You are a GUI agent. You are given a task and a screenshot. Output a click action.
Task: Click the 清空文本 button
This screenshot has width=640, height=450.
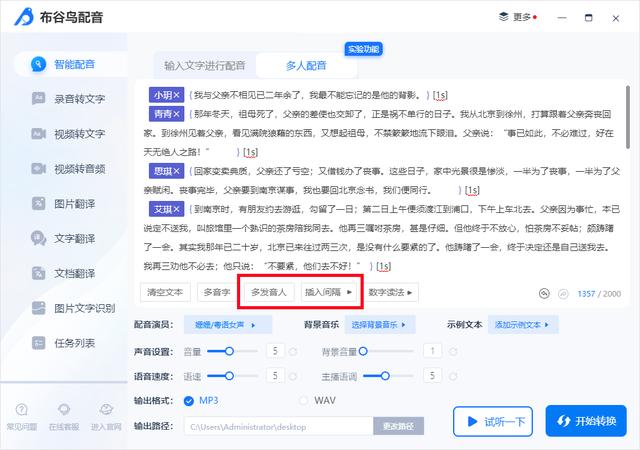(x=165, y=293)
